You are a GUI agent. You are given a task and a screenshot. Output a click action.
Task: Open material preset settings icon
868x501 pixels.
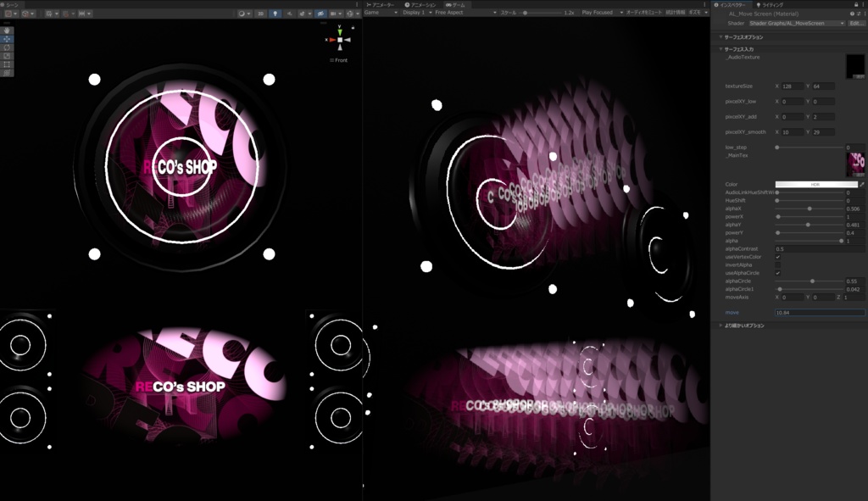click(859, 14)
